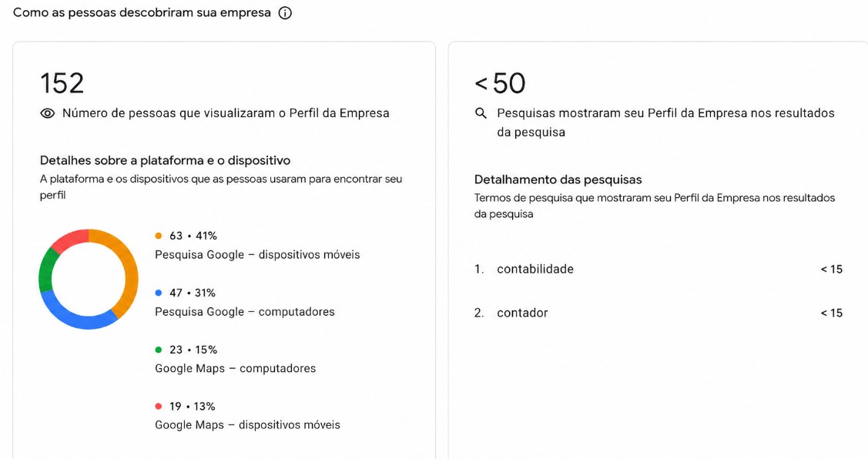Screen dimensions: 868x459
Task: Click 'Detalhamento das pesquisas' heading
Action: point(558,179)
